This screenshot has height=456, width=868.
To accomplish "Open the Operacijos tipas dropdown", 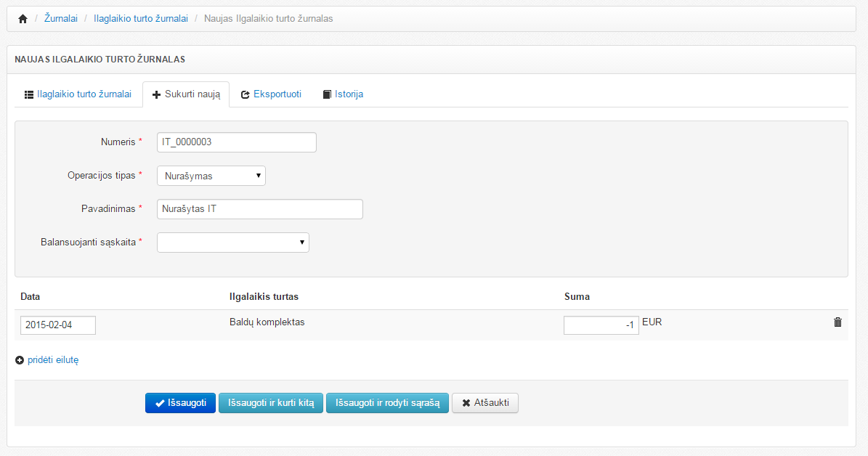I will 211,176.
